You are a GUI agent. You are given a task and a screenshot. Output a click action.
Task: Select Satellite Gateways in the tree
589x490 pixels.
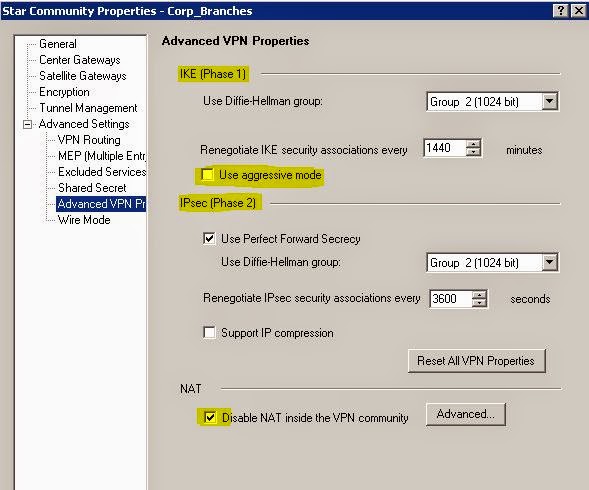(x=83, y=76)
